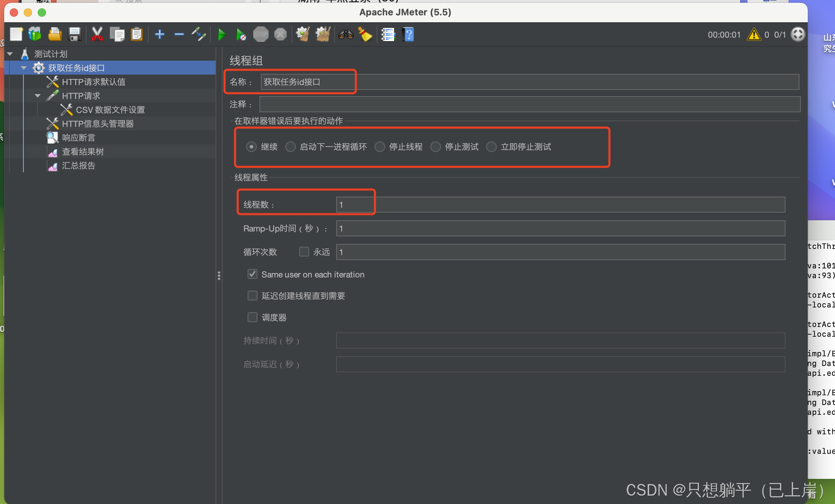Collapse the 获取任务id接口 thread group node

pos(24,68)
